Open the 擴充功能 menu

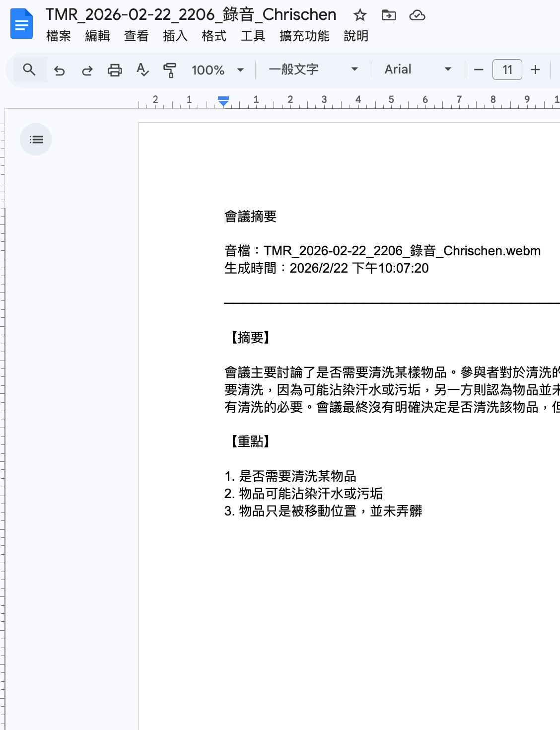coord(304,36)
